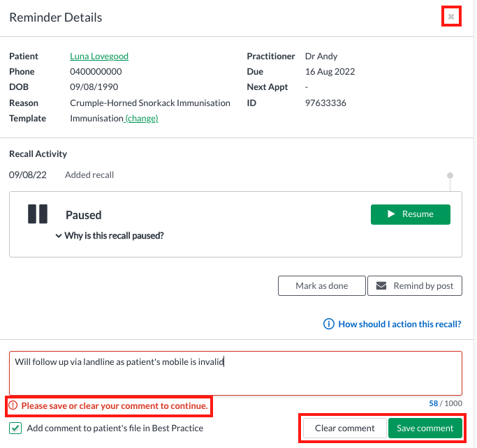Expand Why is this recall paused?
Image resolution: width=477 pixels, height=448 pixels.
coord(114,236)
